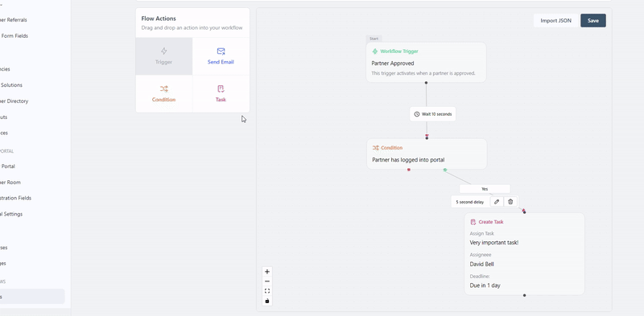Click the Yes branch label
The image size is (644, 316).
click(x=485, y=189)
